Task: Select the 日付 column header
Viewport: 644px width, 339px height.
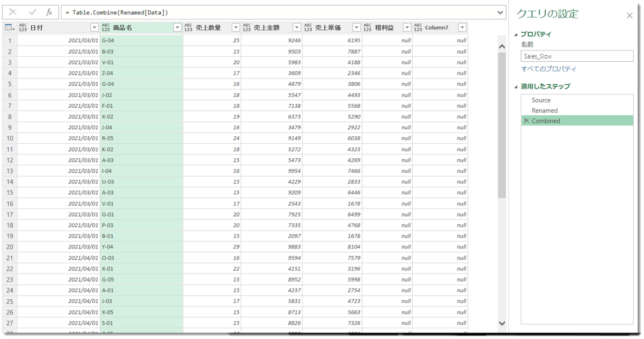Action: tap(58, 27)
